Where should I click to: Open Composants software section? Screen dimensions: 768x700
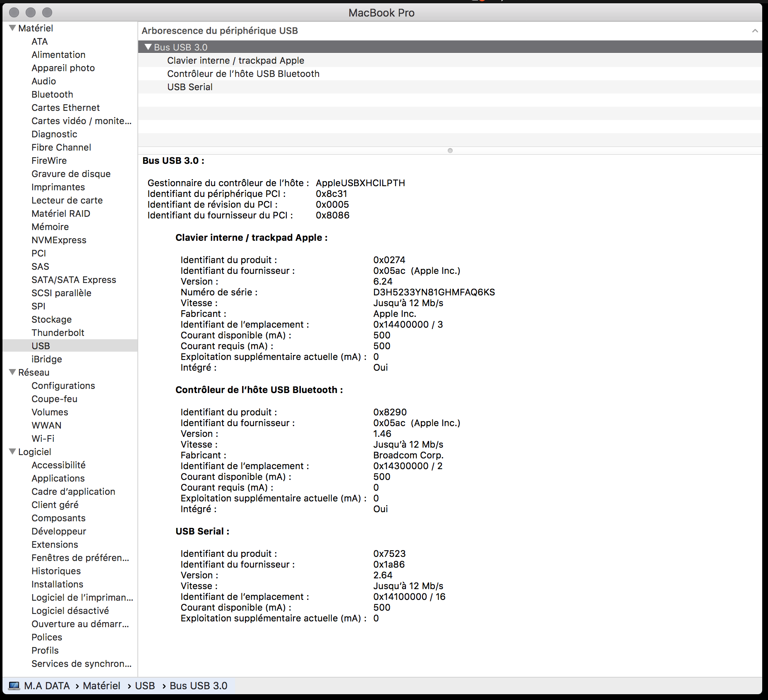[x=59, y=518]
